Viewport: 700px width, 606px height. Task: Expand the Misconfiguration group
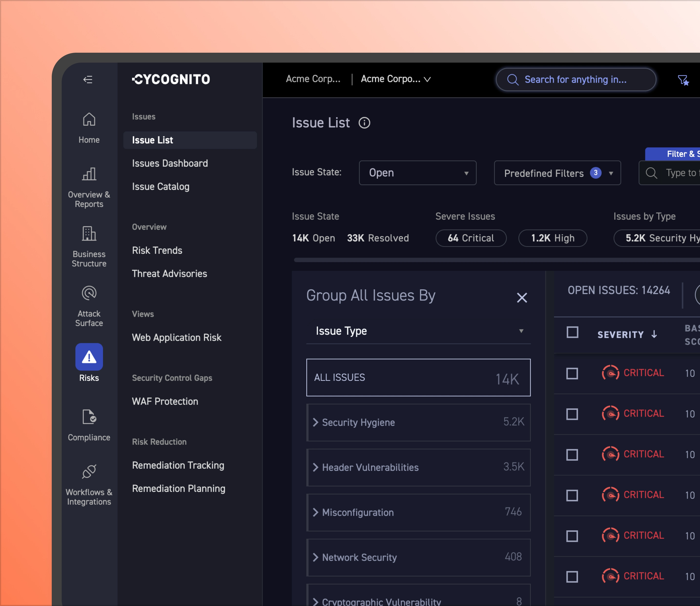coord(418,512)
